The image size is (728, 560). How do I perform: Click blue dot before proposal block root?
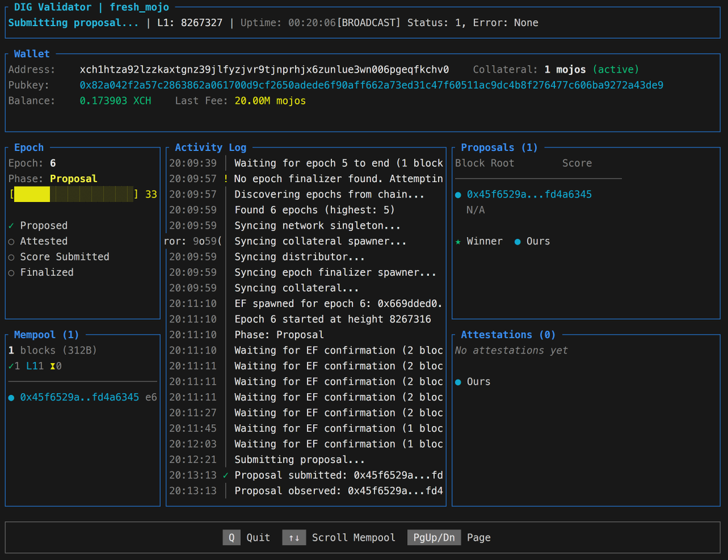(458, 195)
